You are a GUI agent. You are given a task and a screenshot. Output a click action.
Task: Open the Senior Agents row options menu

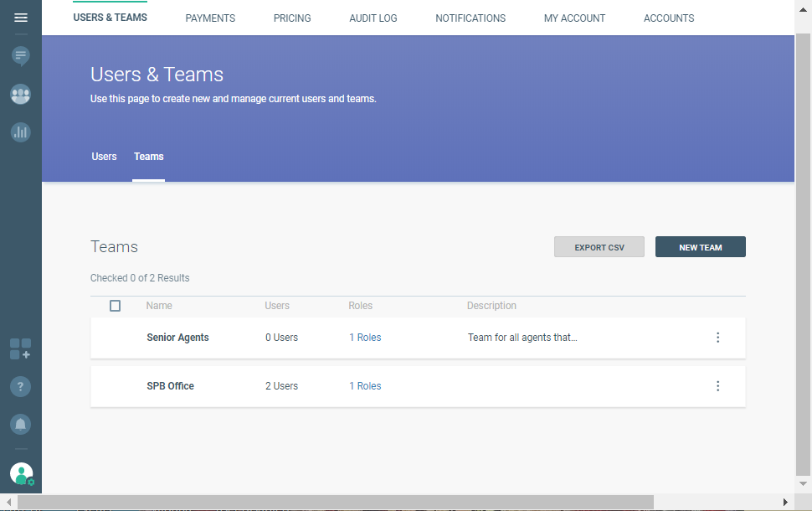point(717,338)
